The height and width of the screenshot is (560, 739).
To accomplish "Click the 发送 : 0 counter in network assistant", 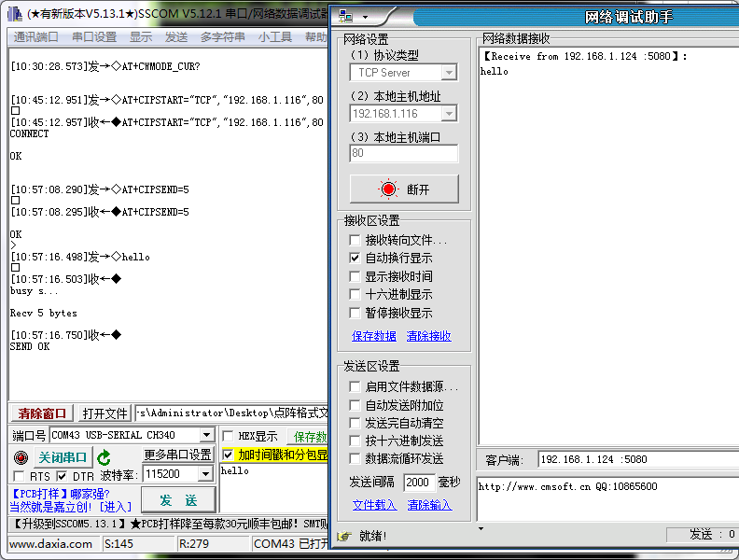I will coord(712,534).
